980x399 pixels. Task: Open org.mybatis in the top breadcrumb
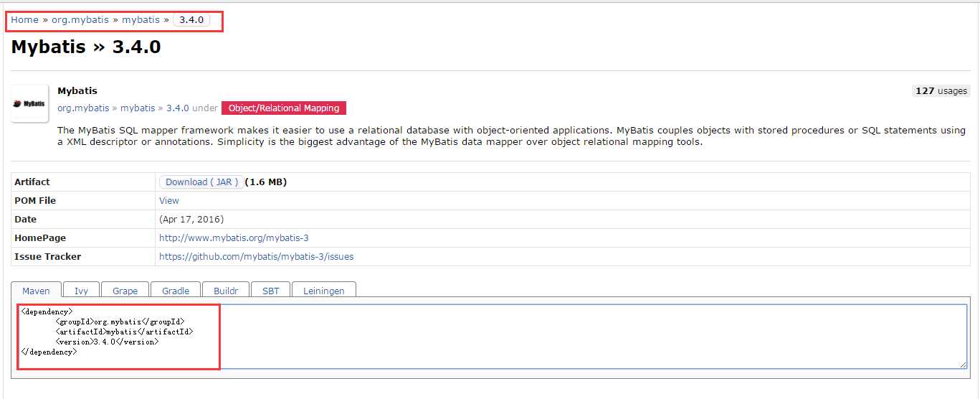(x=80, y=20)
